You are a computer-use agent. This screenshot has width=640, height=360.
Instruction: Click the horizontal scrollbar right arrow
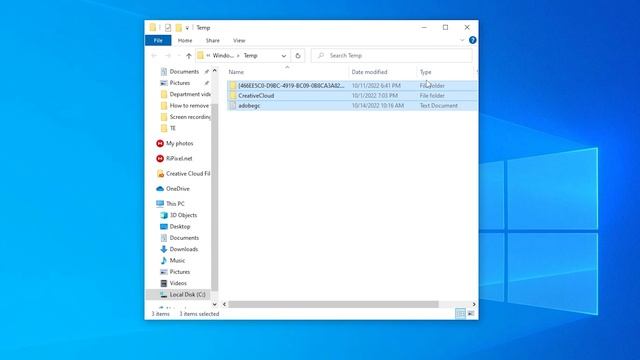click(474, 304)
